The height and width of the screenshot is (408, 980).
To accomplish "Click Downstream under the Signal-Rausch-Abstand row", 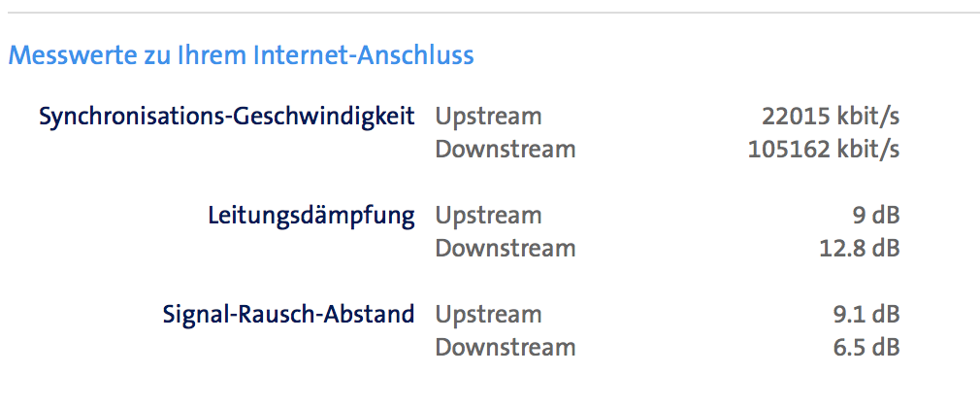I will [505, 348].
